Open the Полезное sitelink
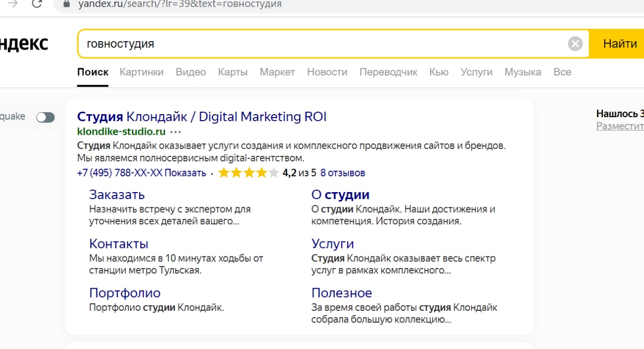 click(x=342, y=293)
